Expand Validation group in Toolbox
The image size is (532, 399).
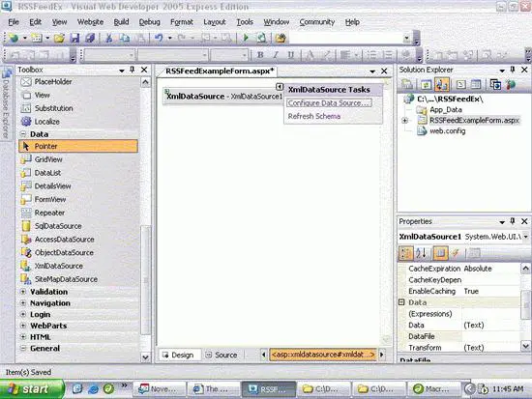point(23,292)
